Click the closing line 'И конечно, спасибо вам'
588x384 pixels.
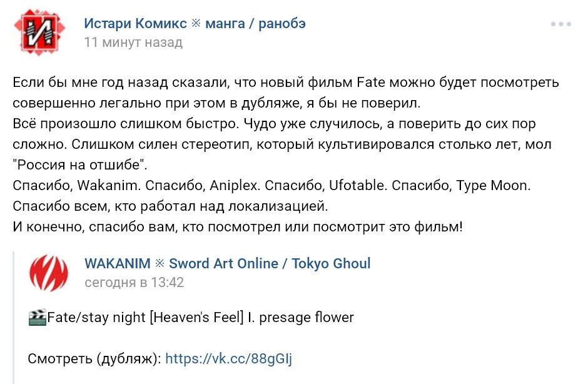[x=238, y=226]
